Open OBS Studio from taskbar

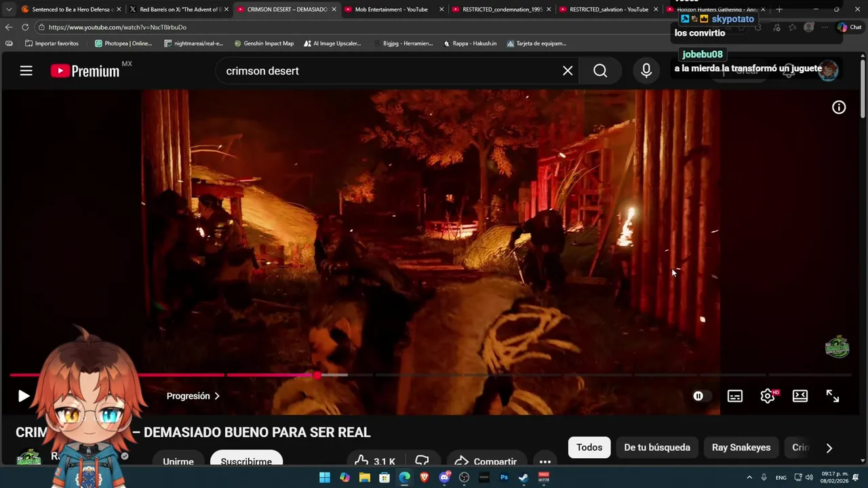click(x=465, y=477)
